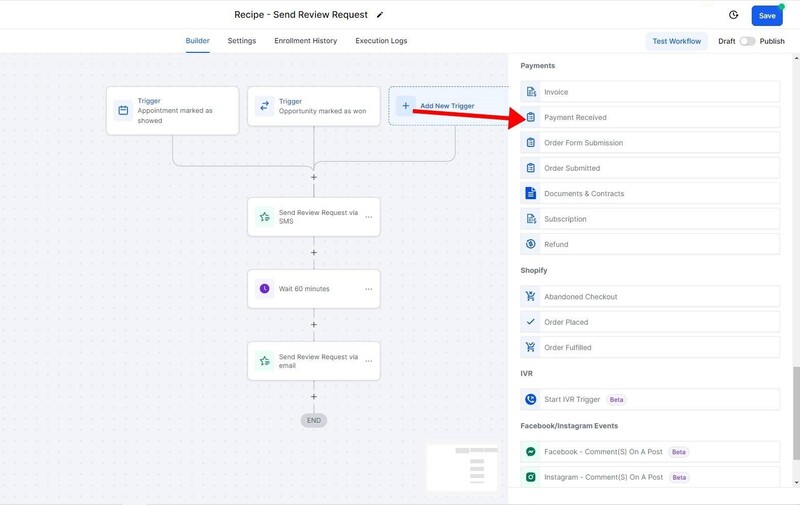Select the Refund trigger

tap(650, 244)
